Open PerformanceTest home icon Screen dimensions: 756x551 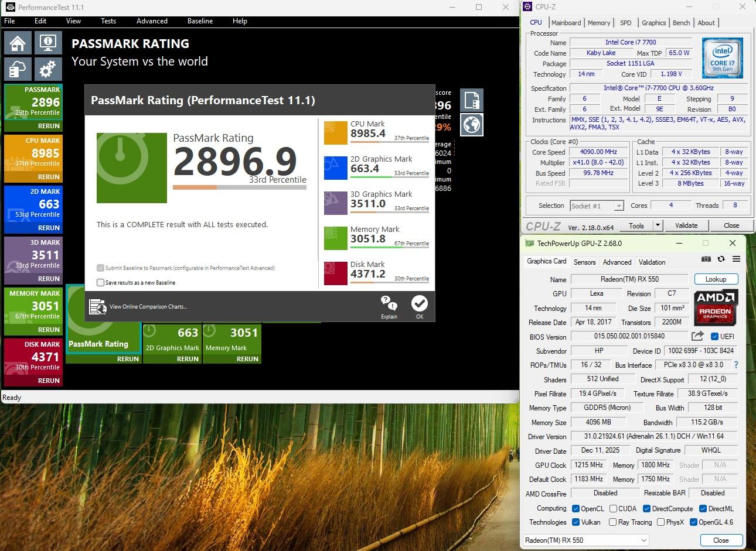(x=18, y=43)
